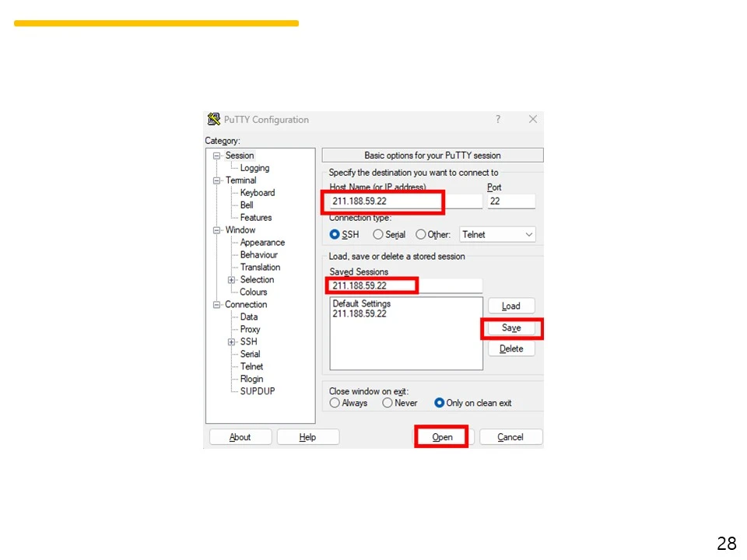The height and width of the screenshot is (560, 747).
Task: Click the Save session button
Action: coord(511,327)
